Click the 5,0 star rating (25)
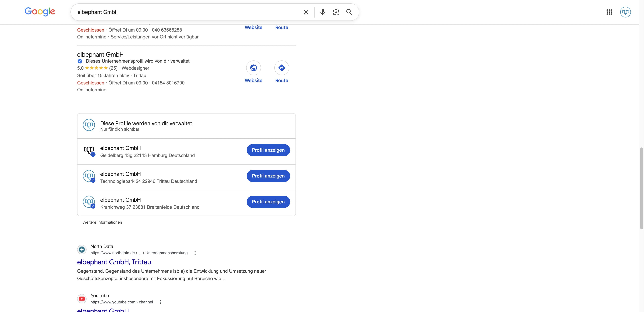The width and height of the screenshot is (644, 312). point(97,68)
